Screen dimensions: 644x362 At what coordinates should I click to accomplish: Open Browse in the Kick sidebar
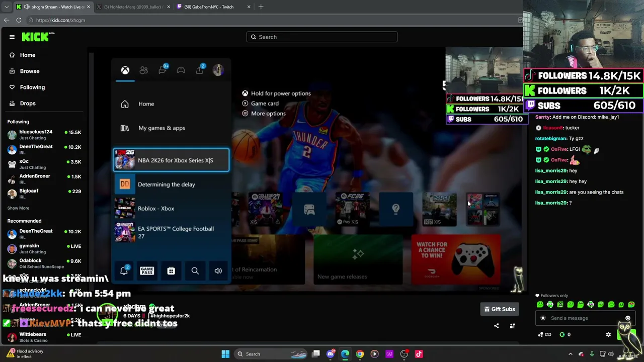[30, 71]
